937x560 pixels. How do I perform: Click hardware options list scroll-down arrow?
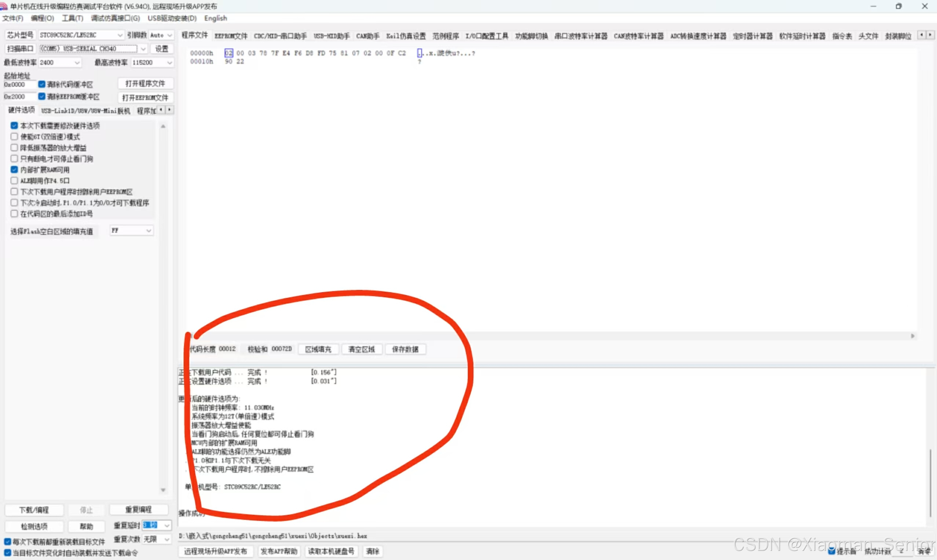tap(163, 490)
